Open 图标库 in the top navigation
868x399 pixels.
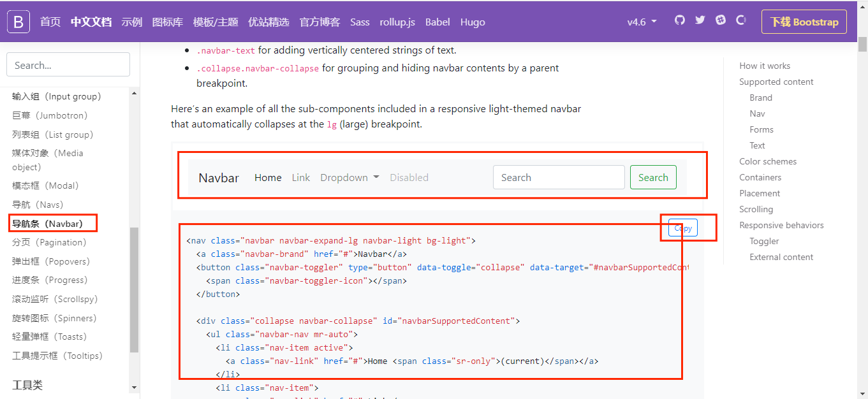pos(168,22)
